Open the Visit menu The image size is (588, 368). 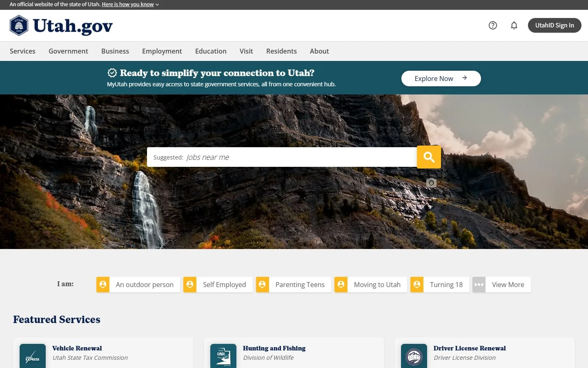[x=246, y=51]
